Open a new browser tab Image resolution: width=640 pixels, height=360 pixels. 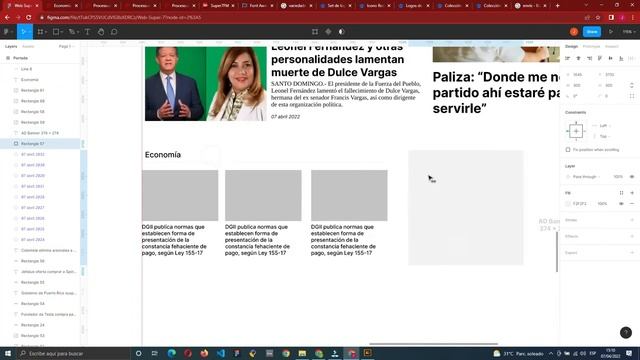558,6
